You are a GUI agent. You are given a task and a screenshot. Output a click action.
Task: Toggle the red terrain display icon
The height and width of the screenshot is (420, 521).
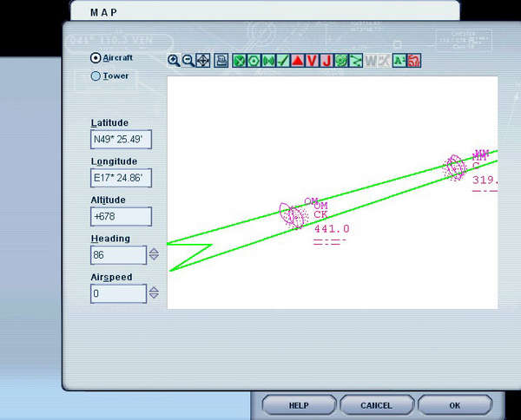point(414,61)
